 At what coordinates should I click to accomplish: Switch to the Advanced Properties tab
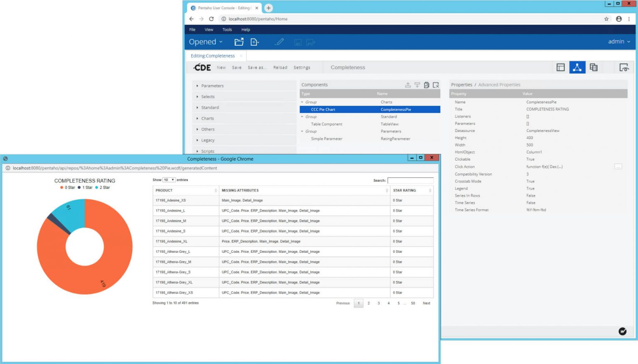pyautogui.click(x=499, y=84)
